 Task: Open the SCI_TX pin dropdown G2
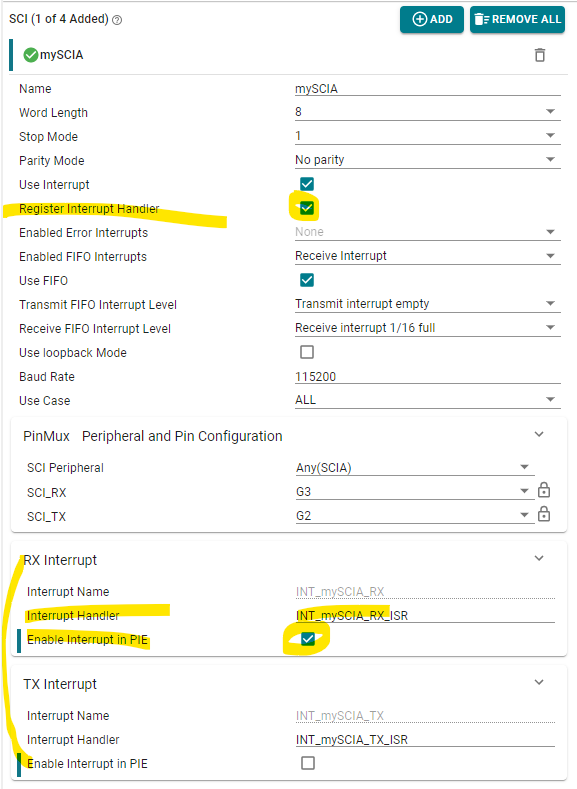(x=415, y=516)
